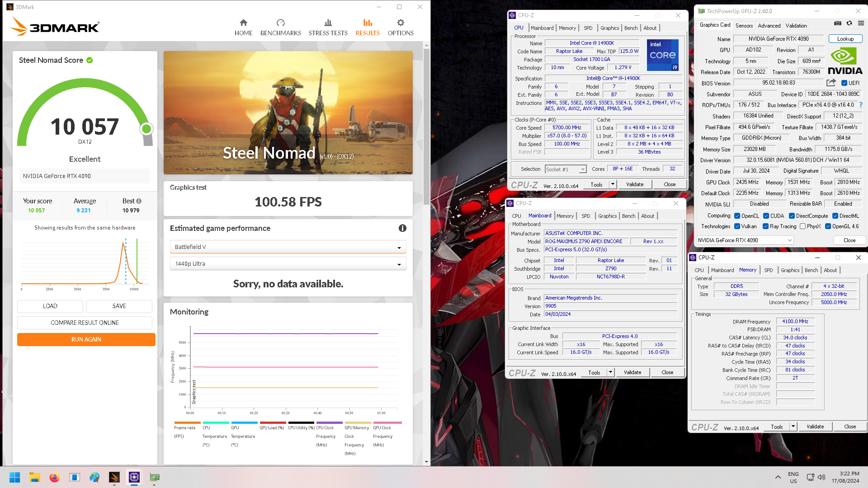Toggle DirectML checkbox in GPU-Z

pos(835,216)
